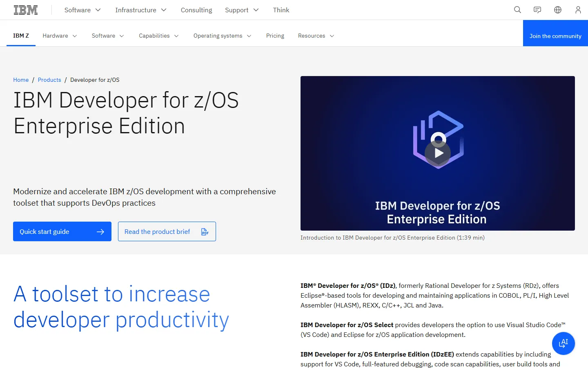Image resolution: width=588 pixels, height=368 pixels.
Task: Go to Products breadcrumb link
Action: click(49, 80)
